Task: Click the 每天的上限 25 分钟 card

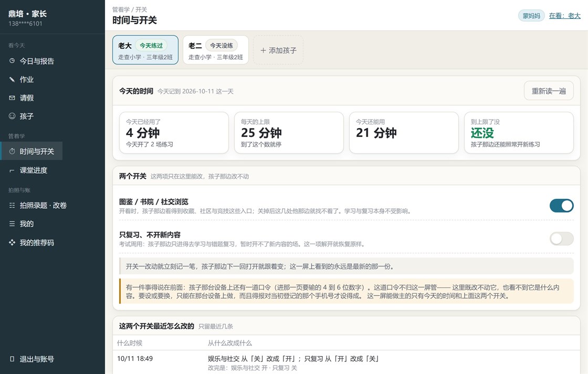Action: 289,133
